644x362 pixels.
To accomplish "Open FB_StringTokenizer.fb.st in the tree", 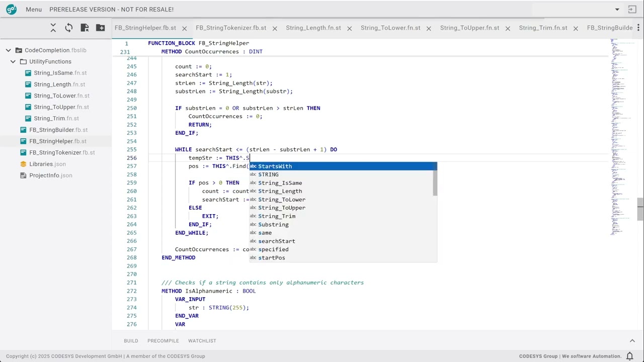I will tap(62, 152).
